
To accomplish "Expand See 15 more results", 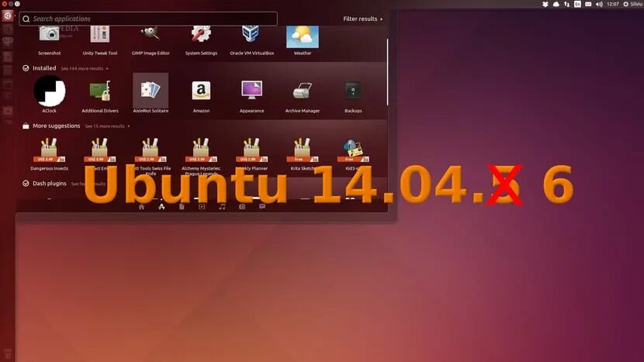I will point(107,126).
